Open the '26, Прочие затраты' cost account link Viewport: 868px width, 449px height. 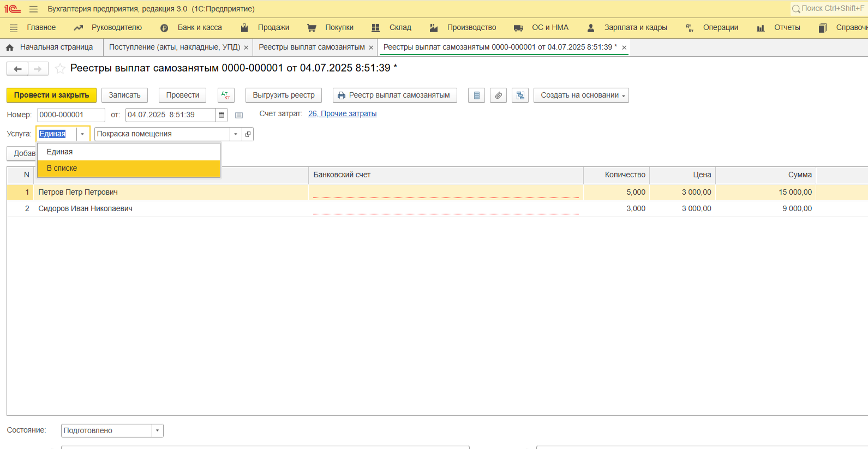click(x=342, y=113)
